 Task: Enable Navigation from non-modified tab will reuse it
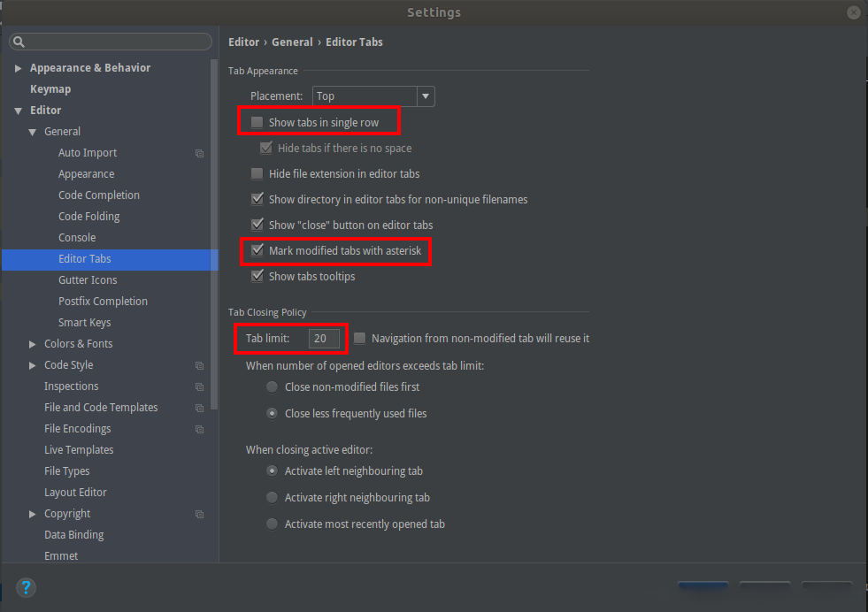pyautogui.click(x=360, y=338)
